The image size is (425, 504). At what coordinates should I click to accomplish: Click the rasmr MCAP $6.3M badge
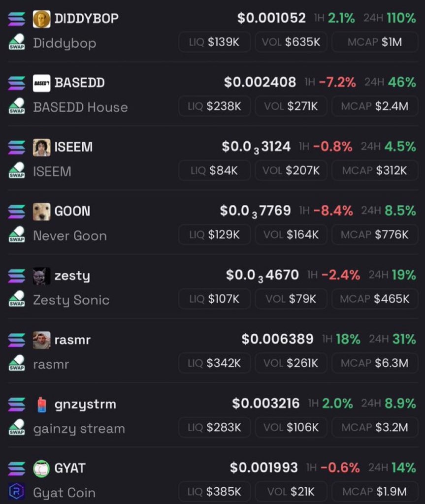pos(375,363)
